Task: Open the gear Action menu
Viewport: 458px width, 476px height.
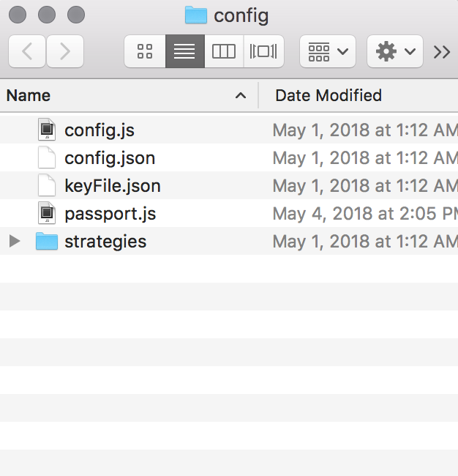Action: (x=395, y=51)
